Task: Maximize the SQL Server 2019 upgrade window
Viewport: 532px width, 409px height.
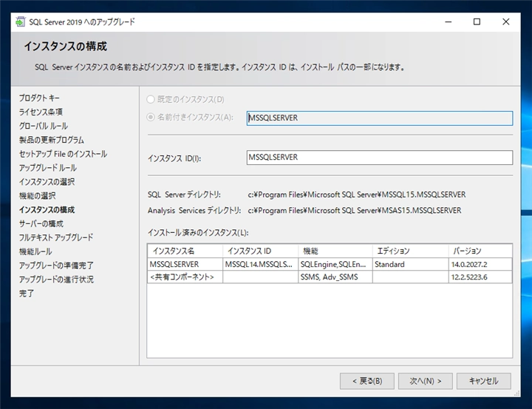Action: point(477,21)
